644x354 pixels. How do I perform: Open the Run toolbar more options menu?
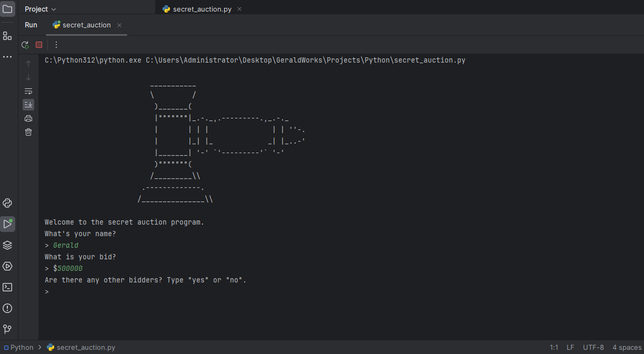point(56,45)
